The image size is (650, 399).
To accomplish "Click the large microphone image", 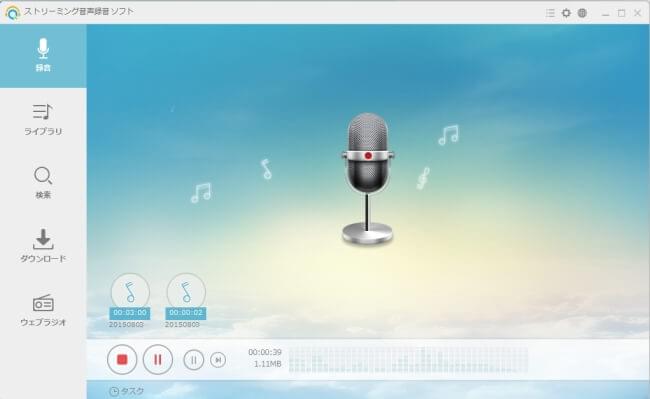I will click(x=367, y=178).
